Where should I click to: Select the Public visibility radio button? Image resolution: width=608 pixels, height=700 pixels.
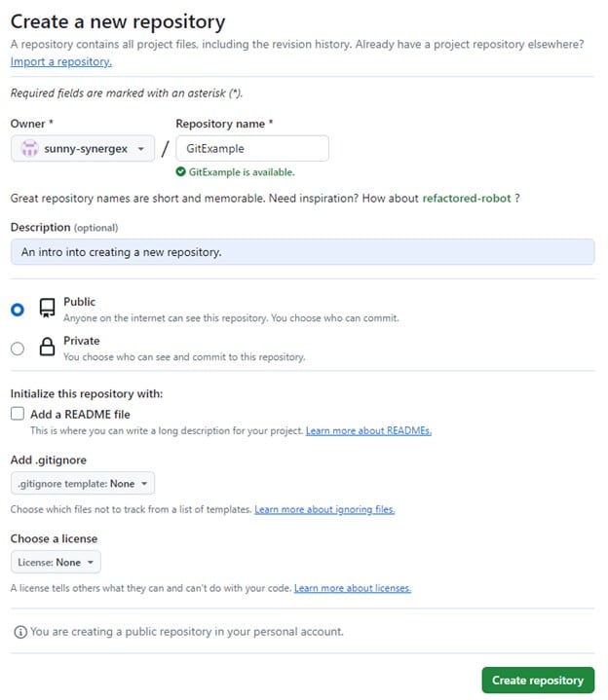[x=18, y=310]
